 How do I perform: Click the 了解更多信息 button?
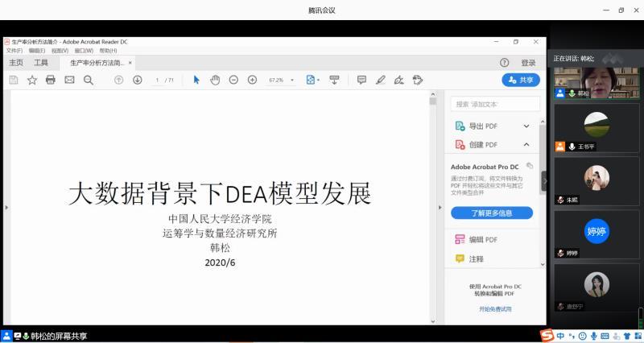point(491,213)
